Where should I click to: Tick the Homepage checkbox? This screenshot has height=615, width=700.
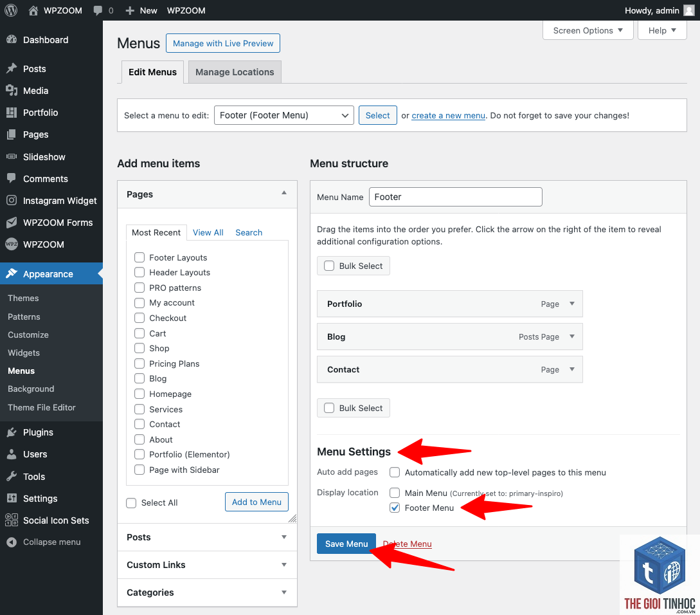click(x=139, y=394)
